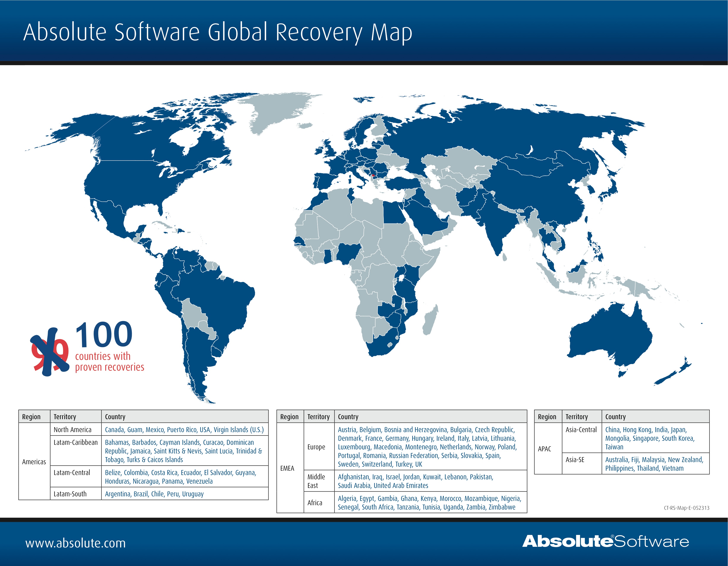Click the AbsoluteSoftware logo
This screenshot has width=728, height=566.
pyautogui.click(x=605, y=541)
